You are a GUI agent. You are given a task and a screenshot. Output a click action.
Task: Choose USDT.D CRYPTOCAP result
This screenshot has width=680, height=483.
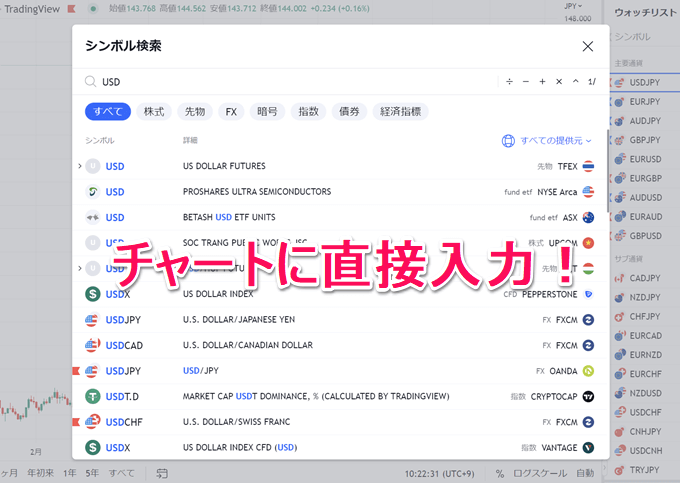pyautogui.click(x=340, y=396)
